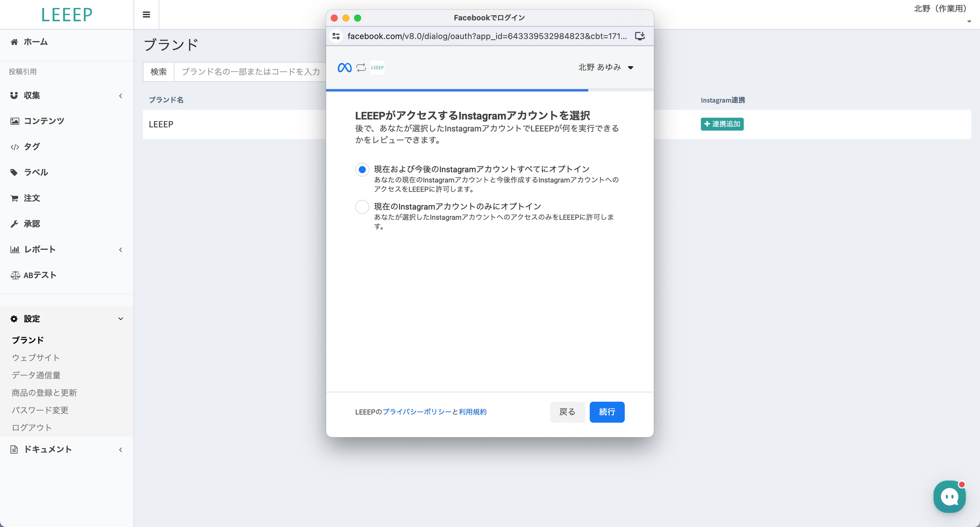Open the データ通信量 settings item
Image resolution: width=980 pixels, height=527 pixels.
point(36,375)
